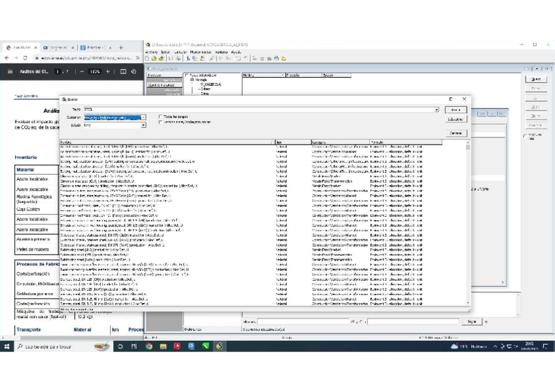Expand the 'Texto' search history dropdown arrow
The image size is (555, 392).
click(x=437, y=109)
